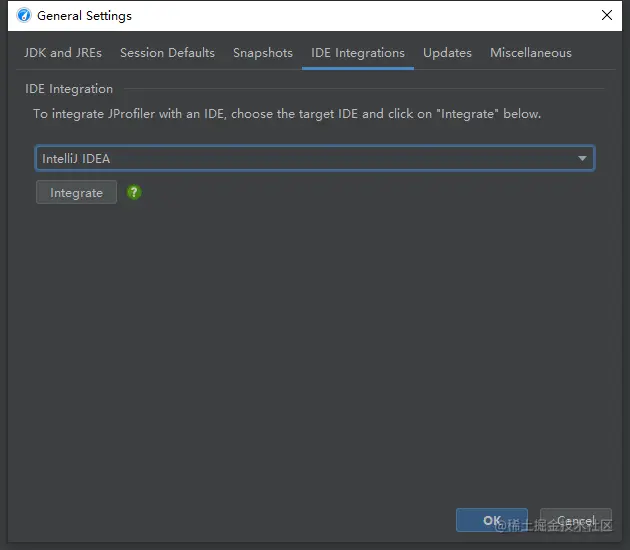
Task: Close the General Settings dialog
Action: pos(607,15)
